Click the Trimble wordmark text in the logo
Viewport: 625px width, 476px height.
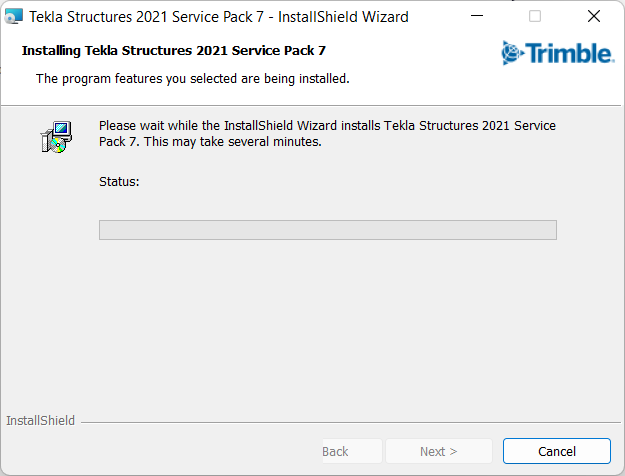click(569, 53)
